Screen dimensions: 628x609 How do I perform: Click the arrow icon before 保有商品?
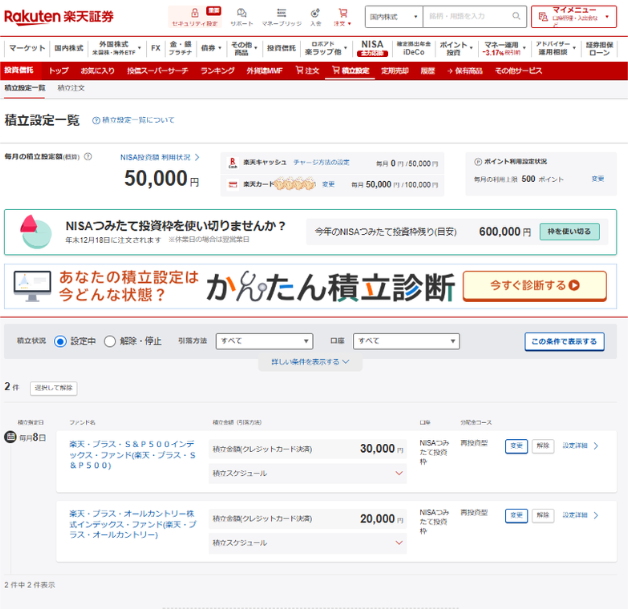tap(450, 71)
